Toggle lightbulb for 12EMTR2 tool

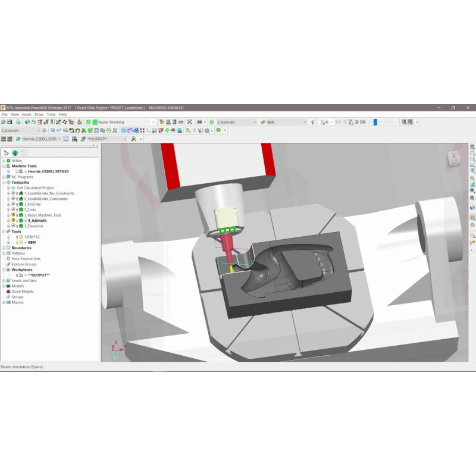[x=17, y=237]
